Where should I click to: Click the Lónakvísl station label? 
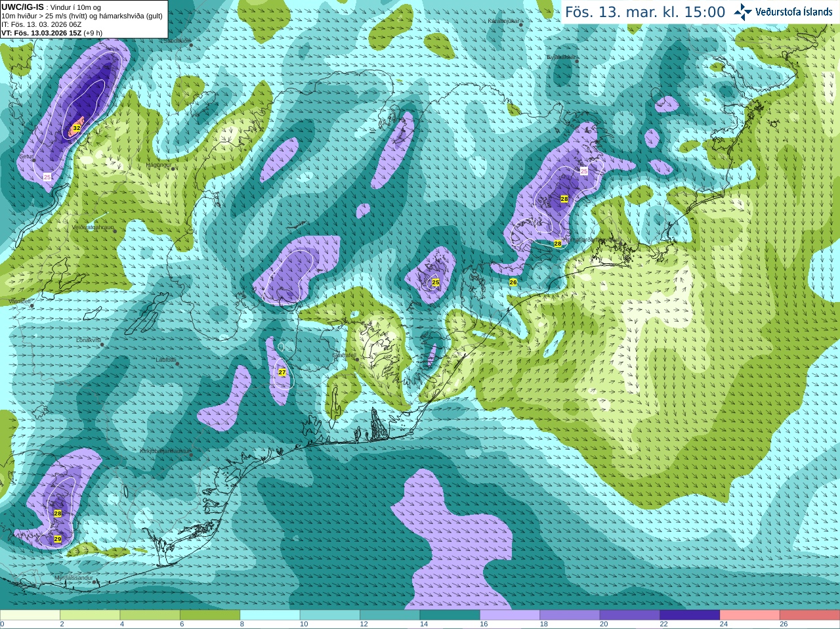(89, 340)
